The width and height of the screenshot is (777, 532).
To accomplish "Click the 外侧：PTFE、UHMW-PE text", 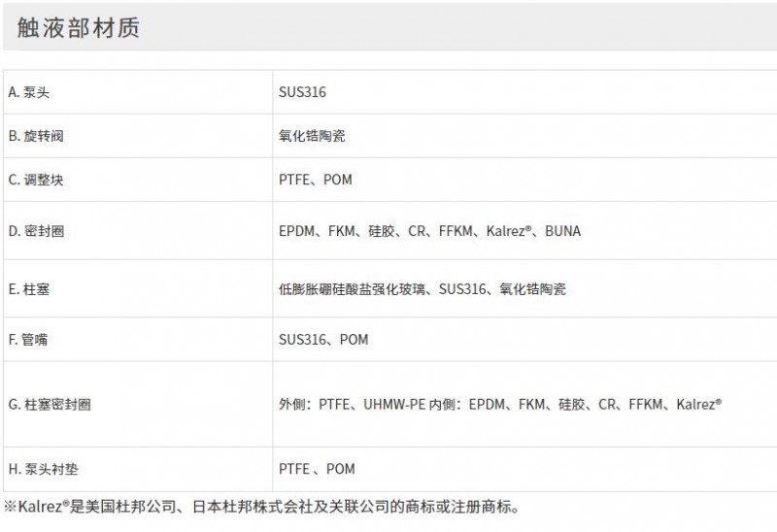I will pos(353,404).
